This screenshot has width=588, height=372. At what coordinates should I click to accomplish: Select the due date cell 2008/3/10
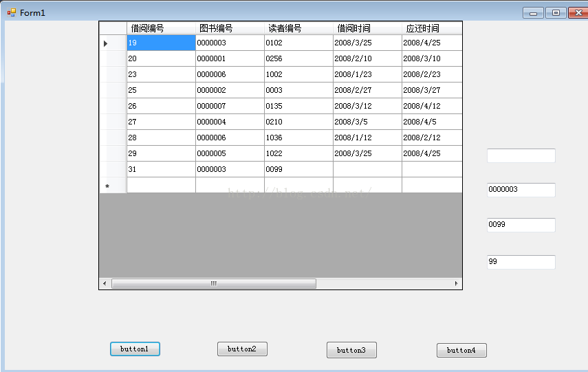[x=432, y=58]
